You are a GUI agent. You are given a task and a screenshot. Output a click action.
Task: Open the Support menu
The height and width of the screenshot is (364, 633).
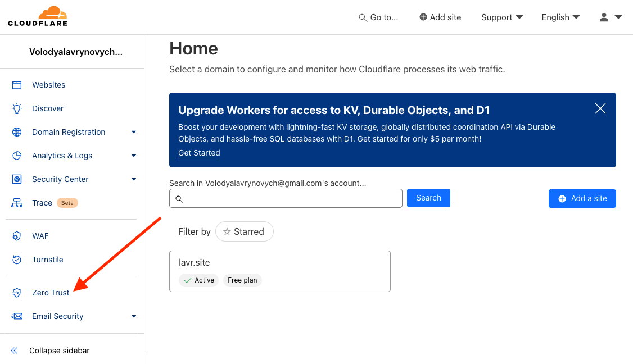502,17
